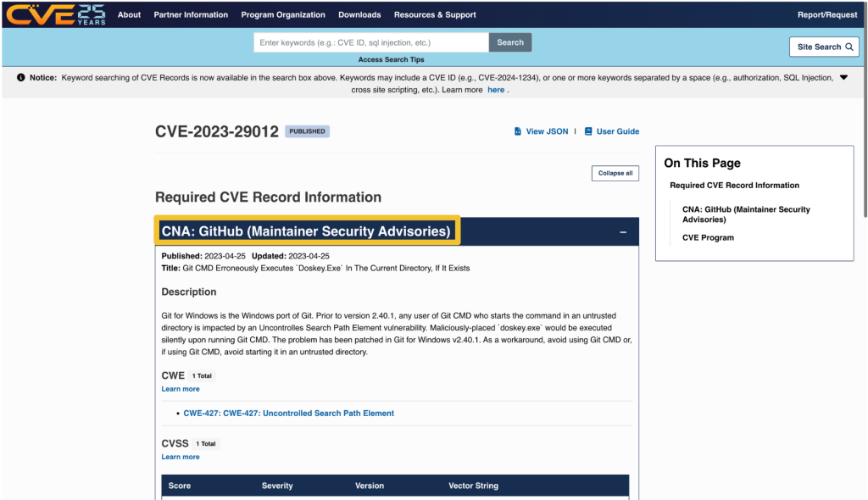Click the View JSON file icon
The width and height of the screenshot is (868, 500).
[519, 131]
